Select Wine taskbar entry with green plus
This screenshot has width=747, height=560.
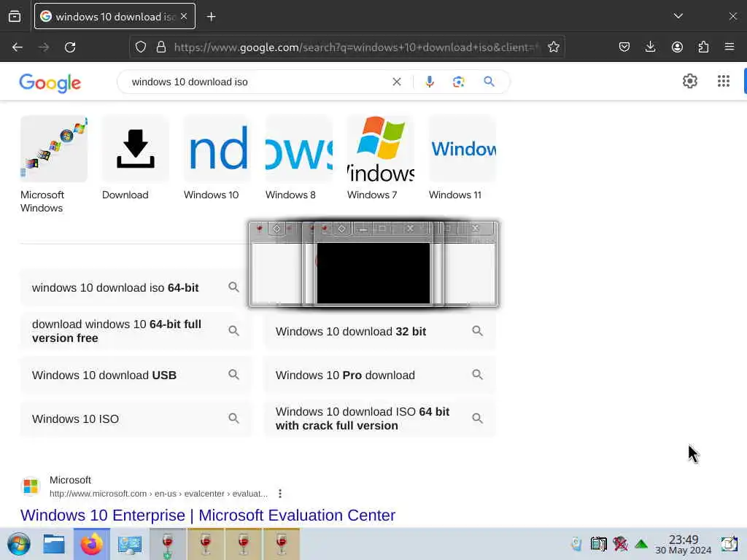coord(168,544)
